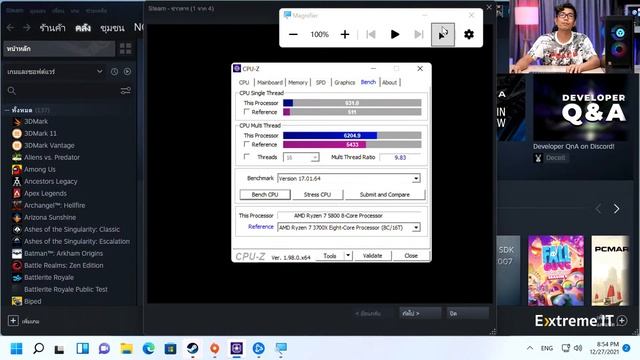Click Magnifier next sentence button
This screenshot has width=640, height=360.
419,35
